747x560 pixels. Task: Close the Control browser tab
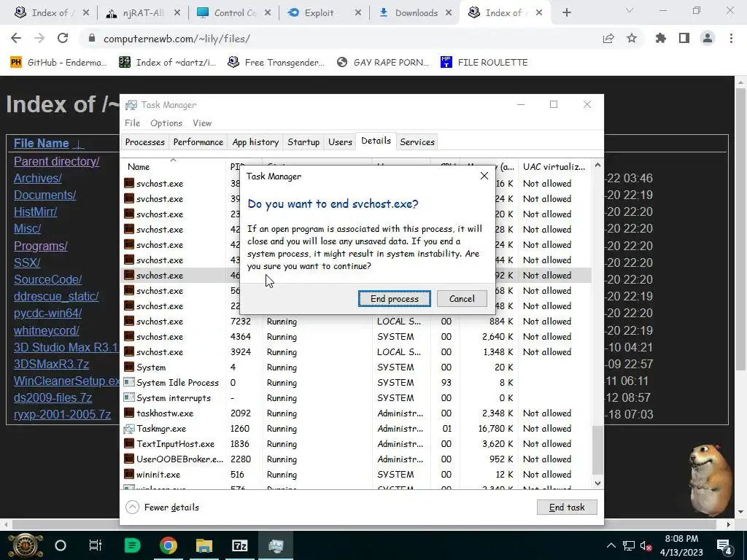click(x=268, y=13)
